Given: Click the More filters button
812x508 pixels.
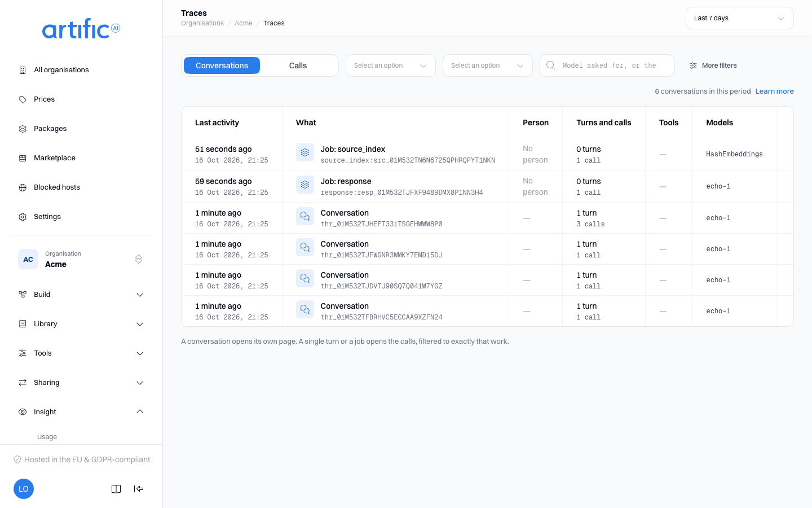Looking at the screenshot, I should [x=713, y=65].
